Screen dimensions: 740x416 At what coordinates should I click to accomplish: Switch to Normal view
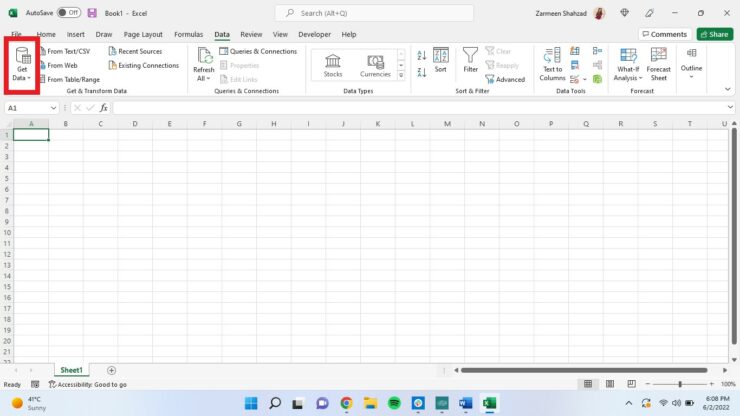click(x=588, y=384)
